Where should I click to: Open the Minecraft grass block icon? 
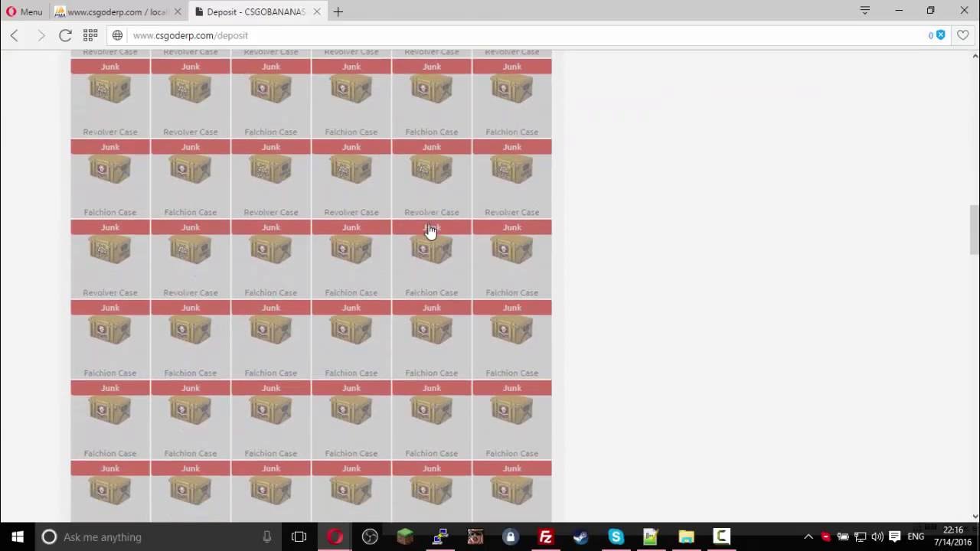[405, 536]
